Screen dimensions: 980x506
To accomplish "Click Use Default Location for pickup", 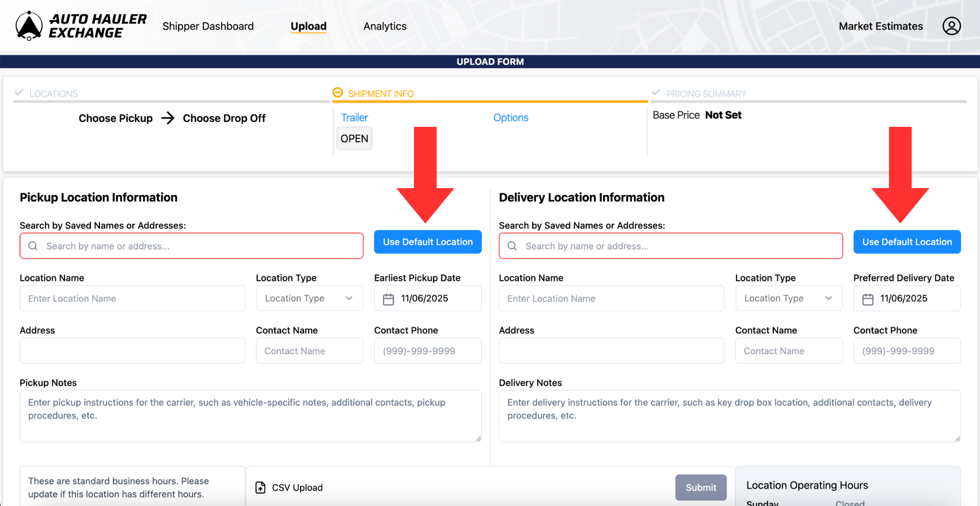I will tap(427, 242).
